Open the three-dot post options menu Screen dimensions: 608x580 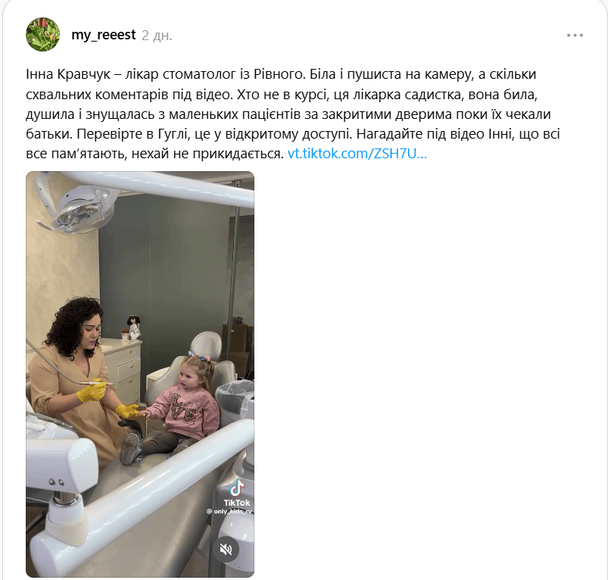point(575,35)
